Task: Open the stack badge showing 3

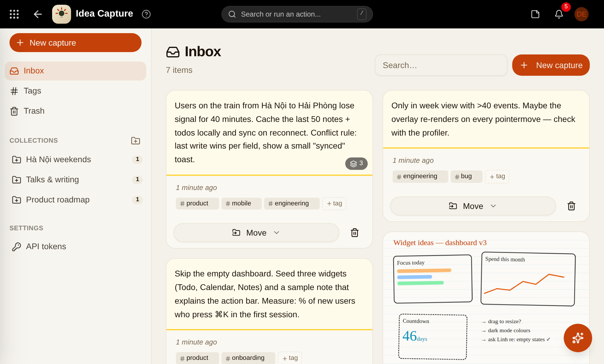Action: 356,163
